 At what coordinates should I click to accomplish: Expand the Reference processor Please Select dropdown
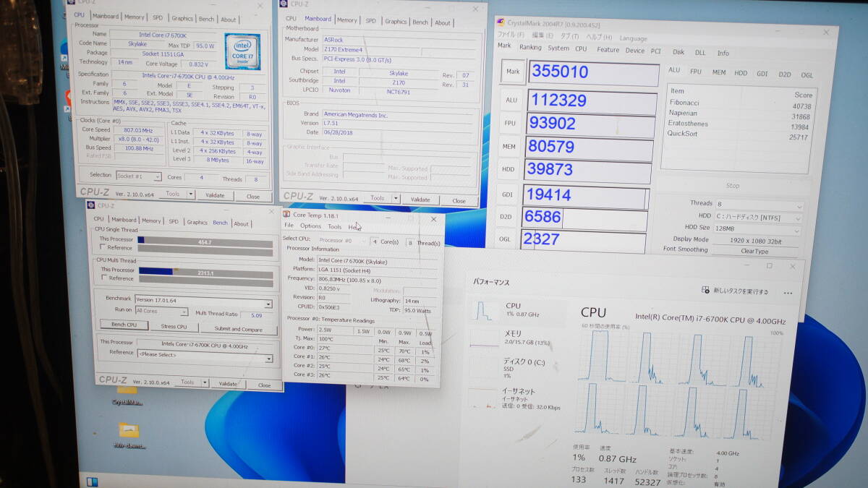268,358
